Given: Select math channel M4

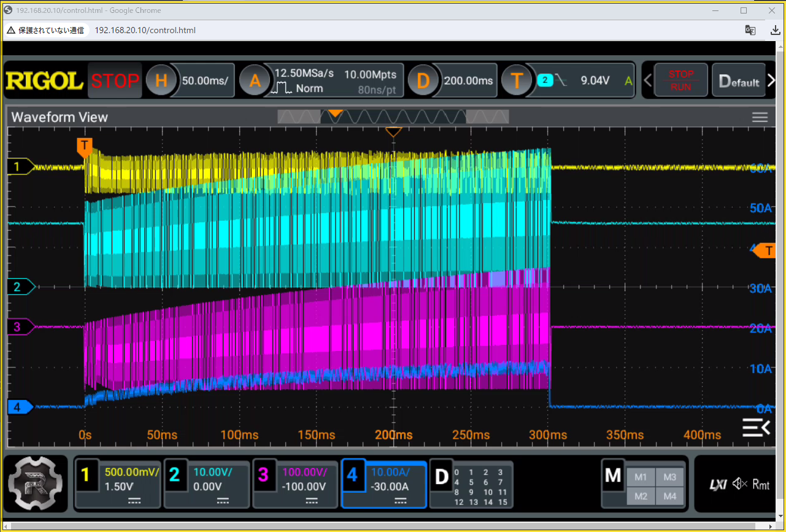Looking at the screenshot, I should pyautogui.click(x=670, y=496).
